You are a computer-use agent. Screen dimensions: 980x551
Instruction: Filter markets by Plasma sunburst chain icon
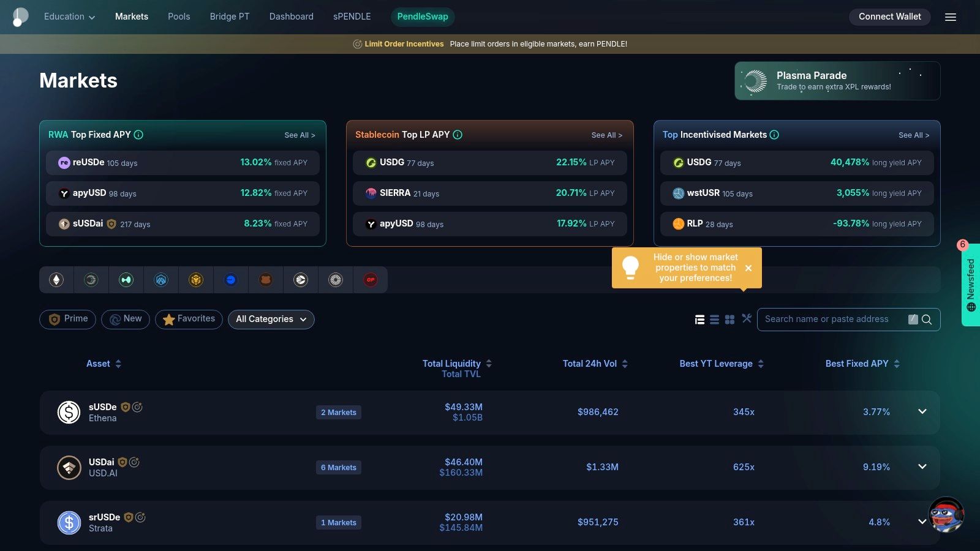pyautogui.click(x=336, y=280)
